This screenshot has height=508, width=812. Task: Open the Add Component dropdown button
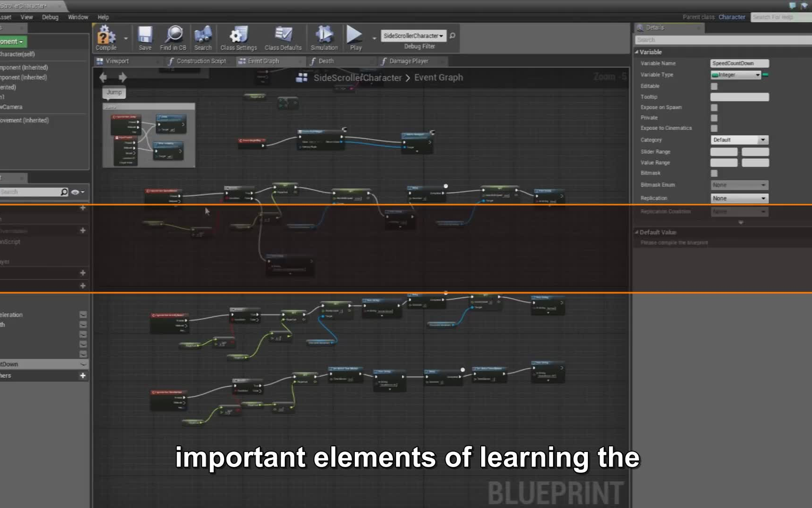click(x=12, y=41)
